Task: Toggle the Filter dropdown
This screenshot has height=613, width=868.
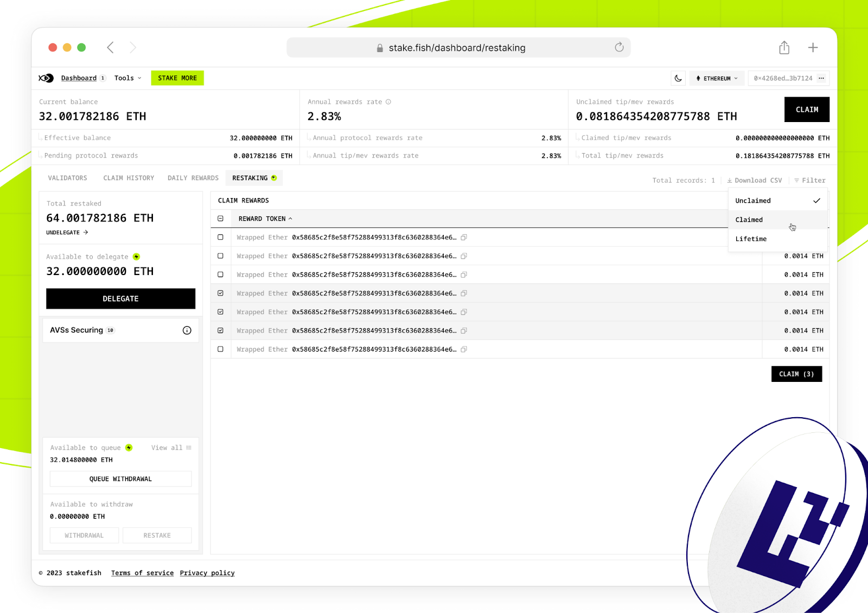Action: click(810, 181)
